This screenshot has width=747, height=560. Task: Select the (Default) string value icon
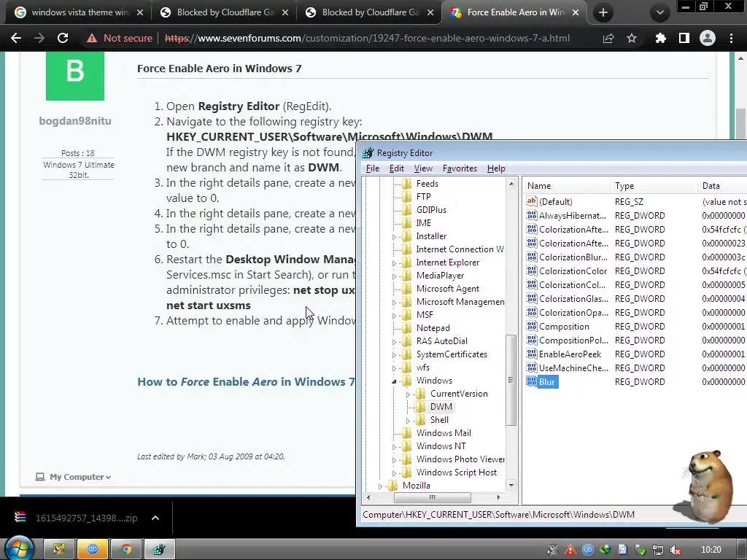click(x=532, y=201)
